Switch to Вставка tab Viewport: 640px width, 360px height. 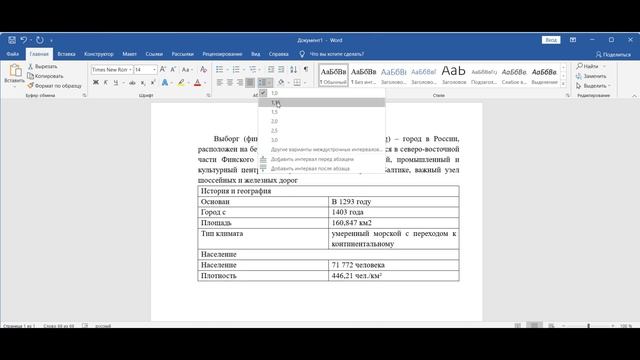click(66, 54)
